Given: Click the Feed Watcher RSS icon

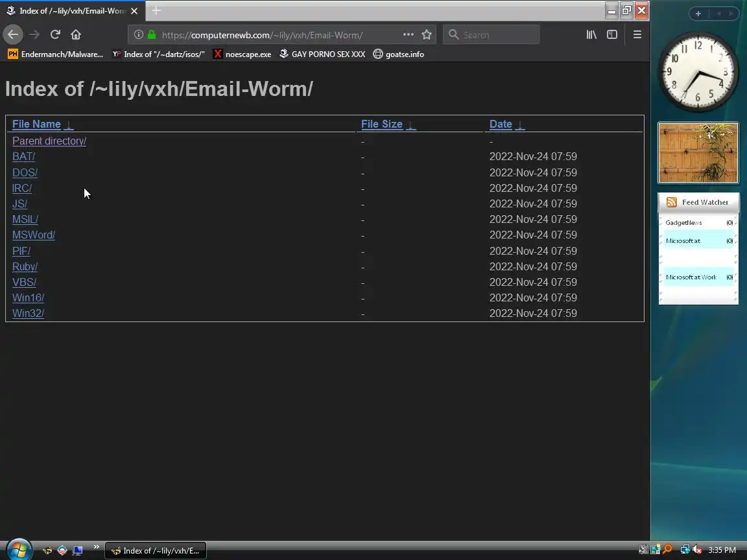Looking at the screenshot, I should click(672, 202).
